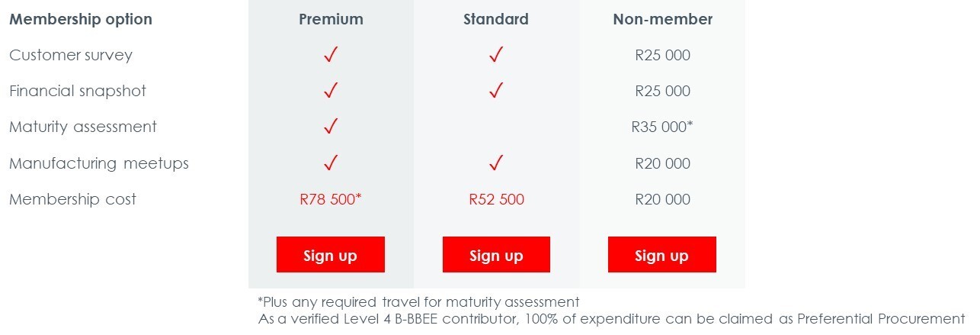Click the Maturity assessment row label
Screen dimensions: 980x335
[83, 127]
